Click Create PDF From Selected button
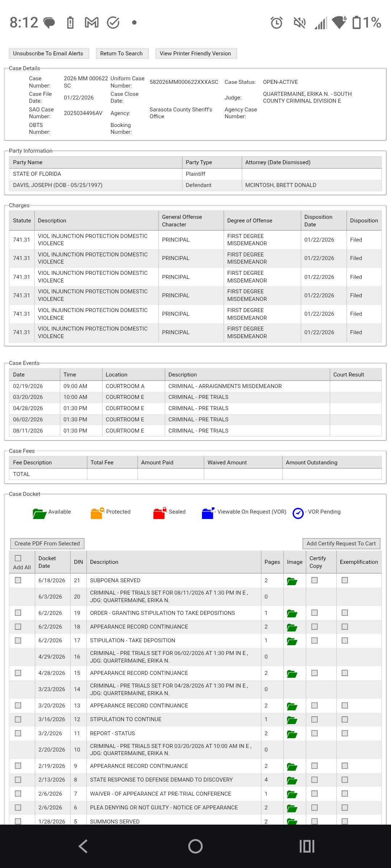Image resolution: width=391 pixels, height=868 pixels. [47, 544]
